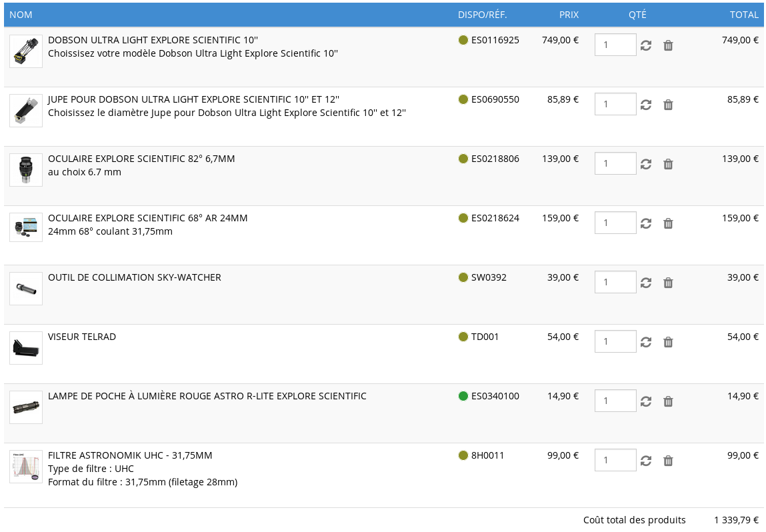Click availability dot next to 8H0011
This screenshot has height=532, width=766.
coord(463,455)
